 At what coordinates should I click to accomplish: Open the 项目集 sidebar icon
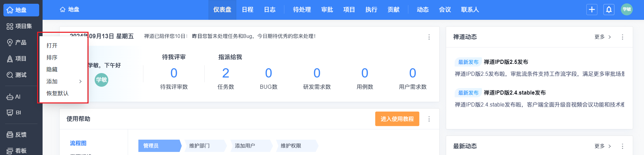coord(10,26)
